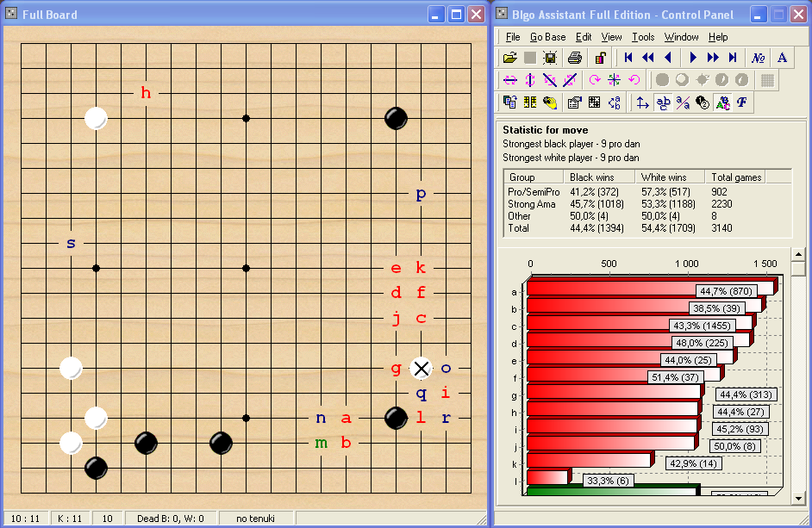The height and width of the screenshot is (528, 812).
Task: Maximize the Full Board window
Action: pos(456,14)
